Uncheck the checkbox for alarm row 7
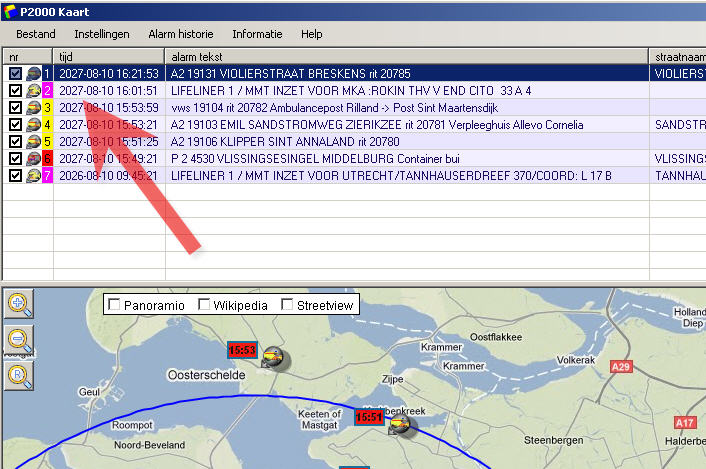This screenshot has height=469, width=706. click(x=15, y=176)
